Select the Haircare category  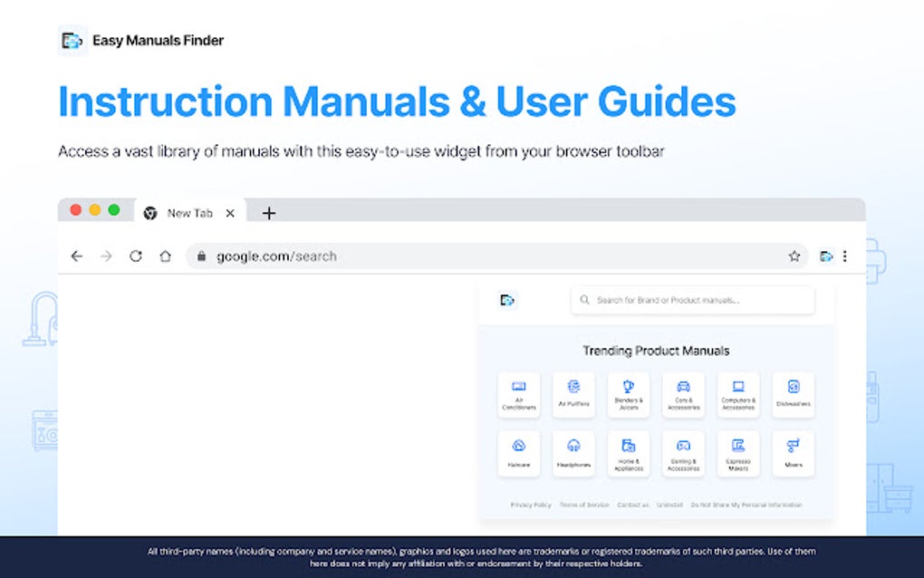point(518,454)
